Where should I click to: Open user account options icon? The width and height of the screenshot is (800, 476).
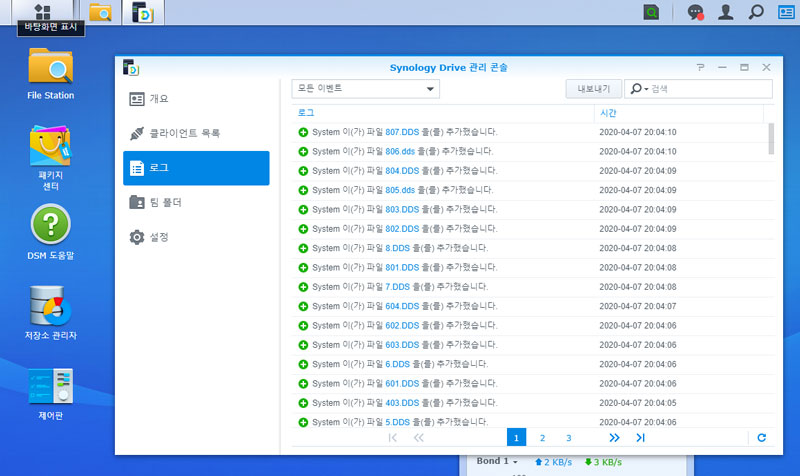[x=726, y=12]
